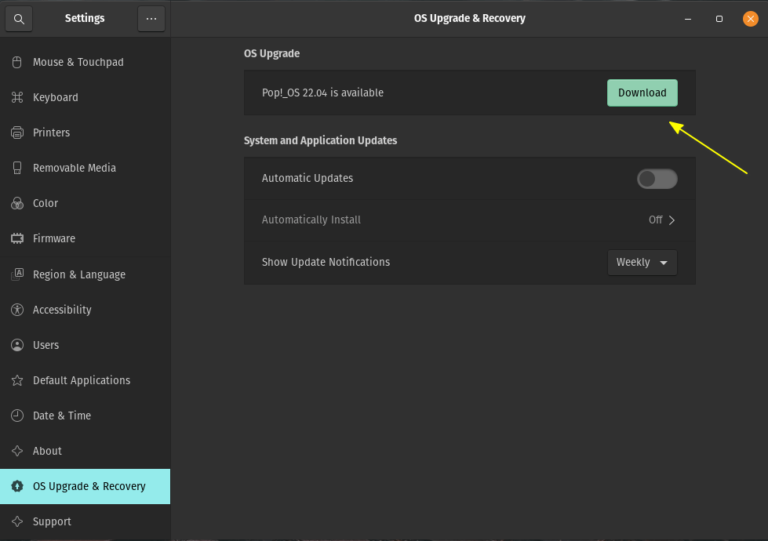Download the Pop!_OS 22.04 upgrade
Screen dimensions: 768x541
(x=642, y=93)
